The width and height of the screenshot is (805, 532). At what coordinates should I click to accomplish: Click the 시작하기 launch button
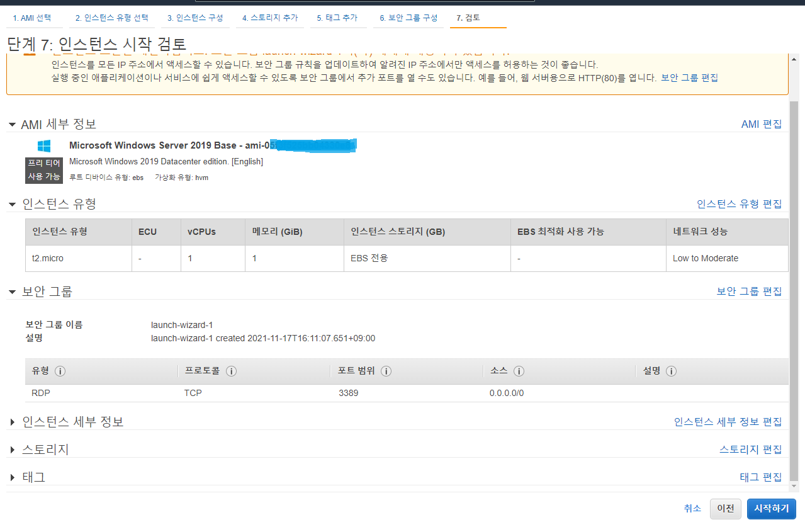tap(772, 509)
